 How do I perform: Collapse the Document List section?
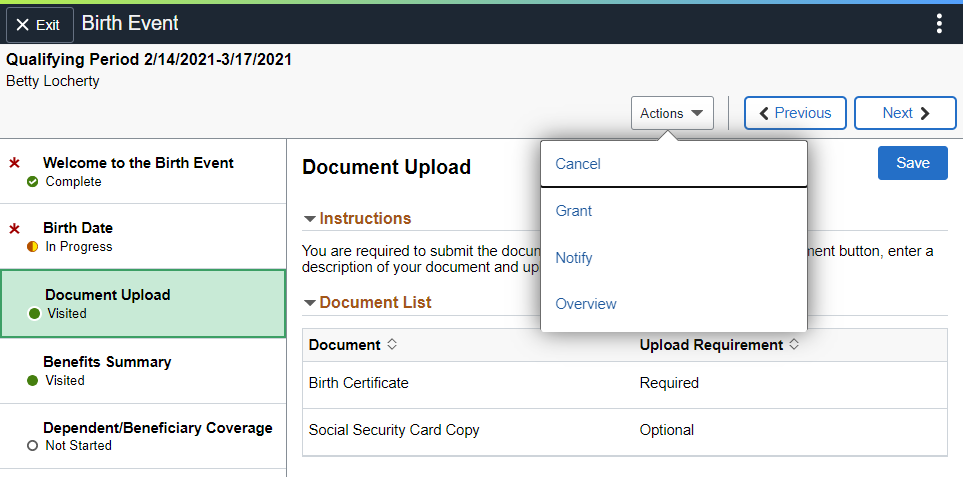coord(367,302)
